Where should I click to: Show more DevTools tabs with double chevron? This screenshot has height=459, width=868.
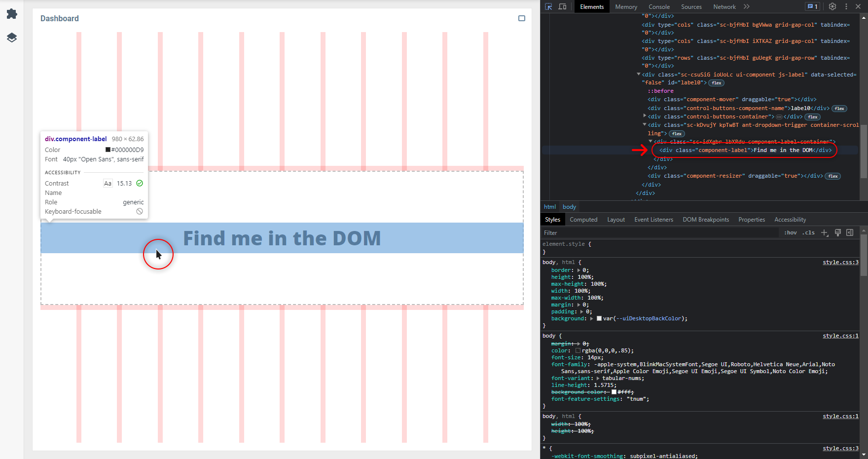coord(747,6)
